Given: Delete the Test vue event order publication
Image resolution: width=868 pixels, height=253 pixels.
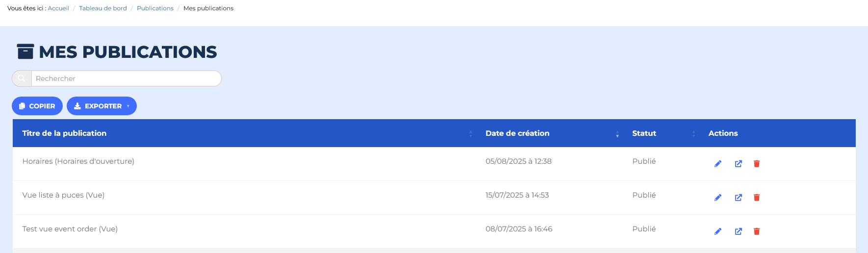Looking at the screenshot, I should click(757, 231).
